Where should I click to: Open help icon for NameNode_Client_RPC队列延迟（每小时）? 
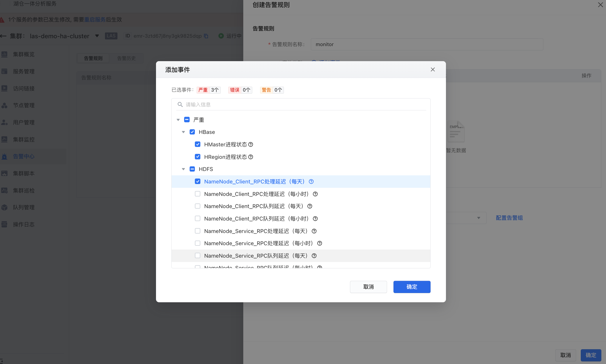click(315, 219)
